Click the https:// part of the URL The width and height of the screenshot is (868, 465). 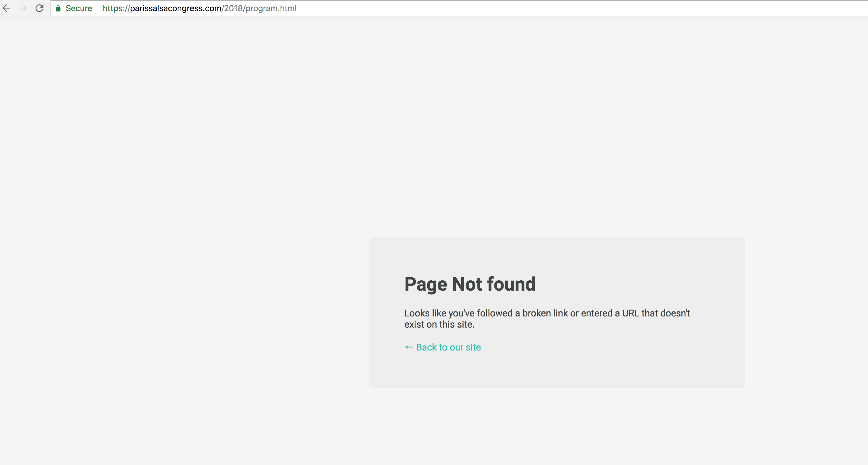tap(116, 9)
